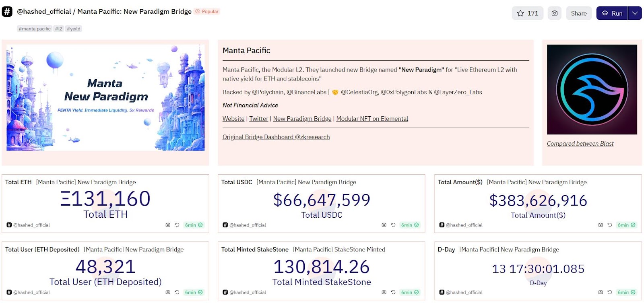
Task: Click camera icon in Total Minted StakeStone card
Action: (384, 292)
